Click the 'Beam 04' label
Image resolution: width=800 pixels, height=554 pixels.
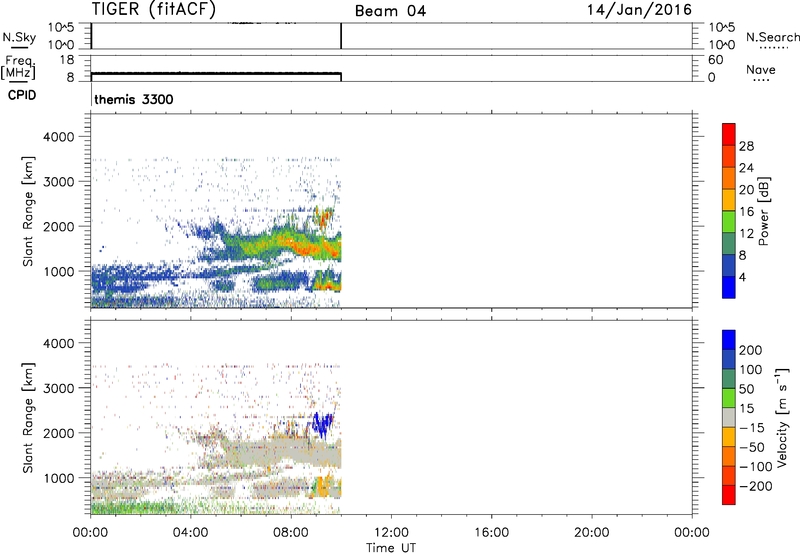coord(390,11)
